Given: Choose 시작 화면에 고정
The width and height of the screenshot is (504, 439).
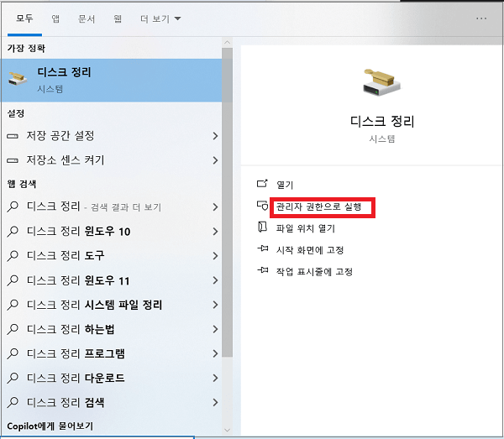Looking at the screenshot, I should (x=310, y=250).
